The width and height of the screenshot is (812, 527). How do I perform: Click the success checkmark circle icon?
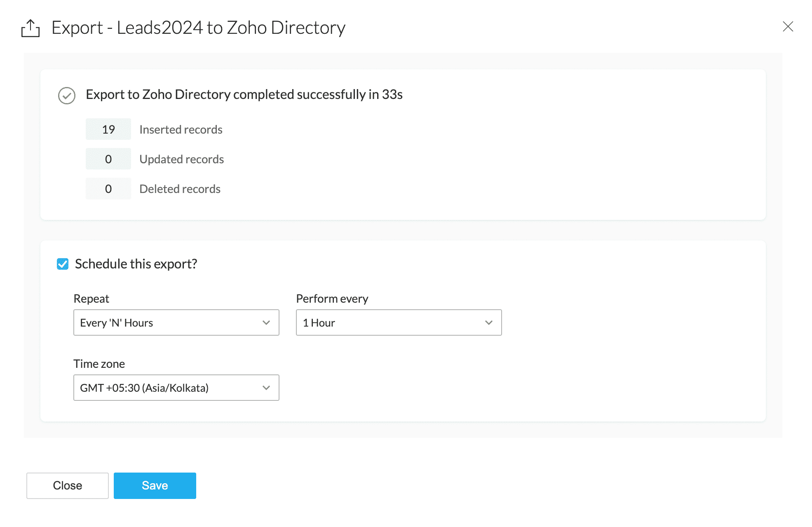[66, 95]
